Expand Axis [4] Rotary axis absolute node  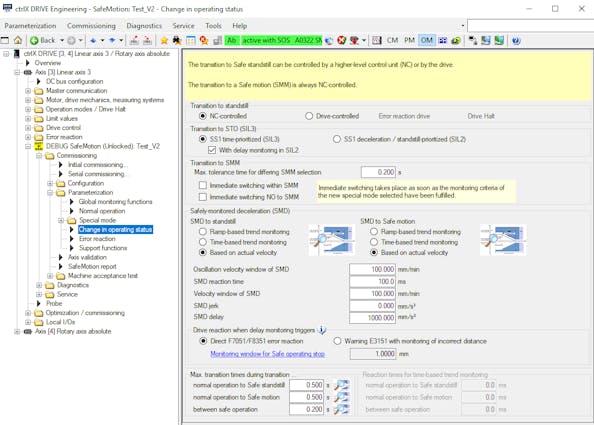[x=17, y=331]
